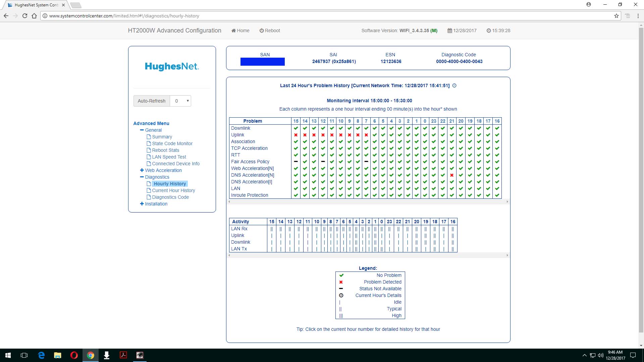Launch Opera from the taskbar

coord(74,355)
